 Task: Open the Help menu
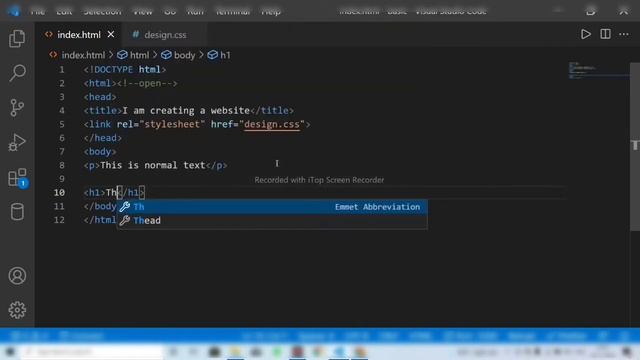(x=271, y=11)
